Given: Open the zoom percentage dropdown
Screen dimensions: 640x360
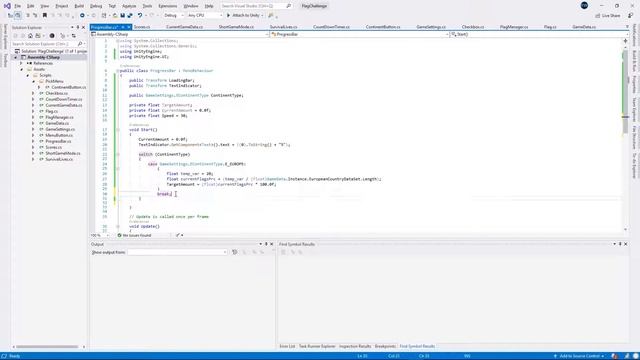Looking at the screenshot, I should (107, 236).
